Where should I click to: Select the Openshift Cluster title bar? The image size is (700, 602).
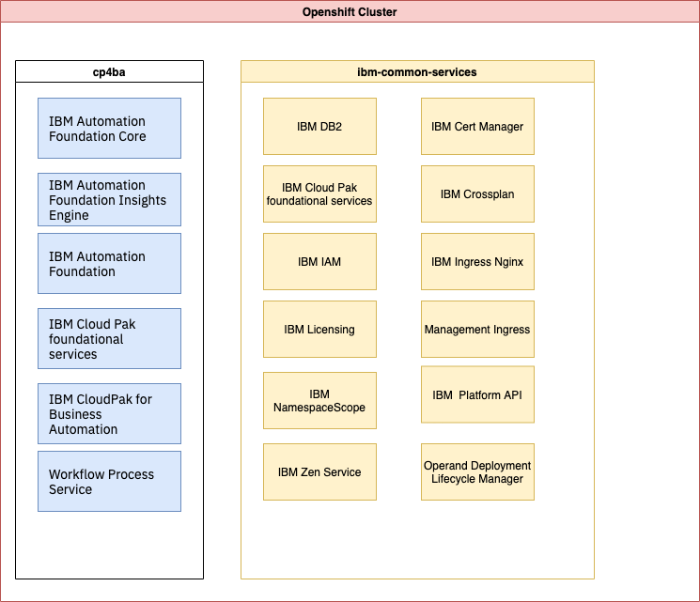[350, 11]
